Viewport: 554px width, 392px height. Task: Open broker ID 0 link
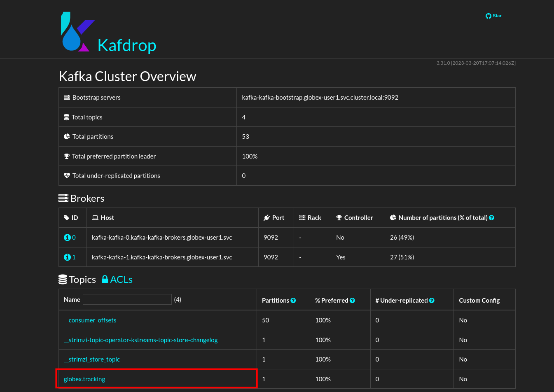(x=74, y=238)
